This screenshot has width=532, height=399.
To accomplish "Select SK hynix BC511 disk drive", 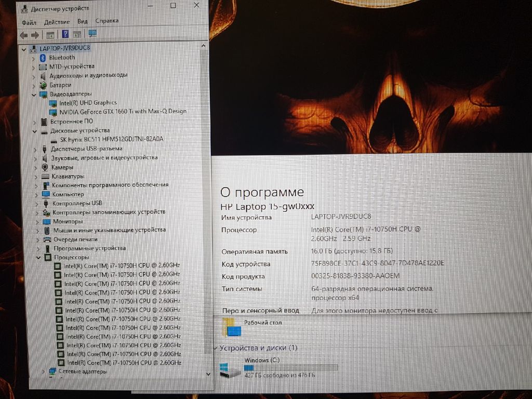I will [112, 139].
